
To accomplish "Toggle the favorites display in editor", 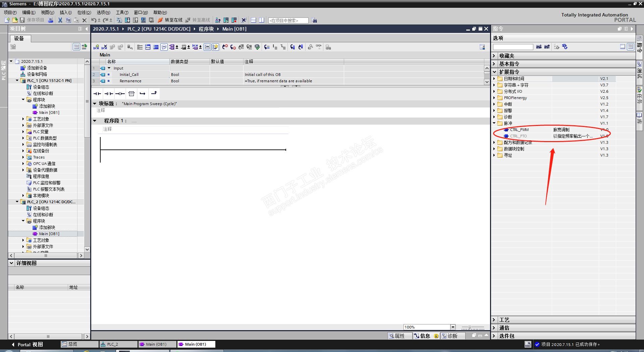I will coord(215,47).
